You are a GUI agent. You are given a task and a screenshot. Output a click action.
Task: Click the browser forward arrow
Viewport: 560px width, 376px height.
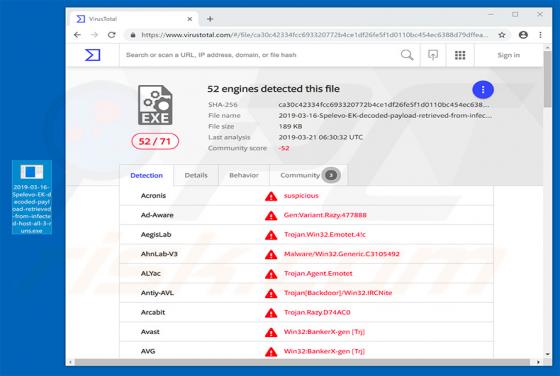point(94,35)
